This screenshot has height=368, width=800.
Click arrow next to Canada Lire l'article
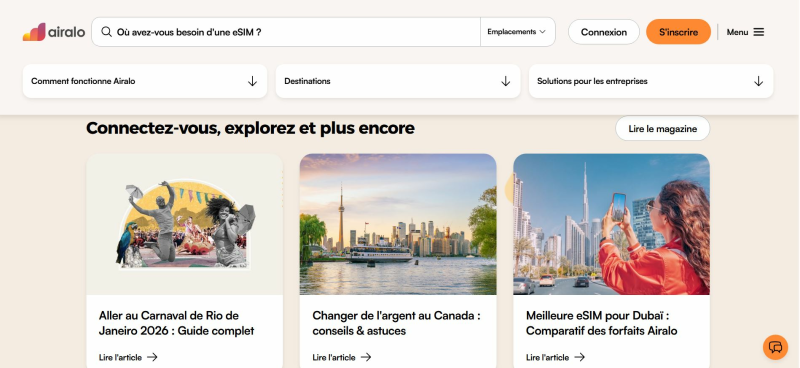(x=366, y=357)
